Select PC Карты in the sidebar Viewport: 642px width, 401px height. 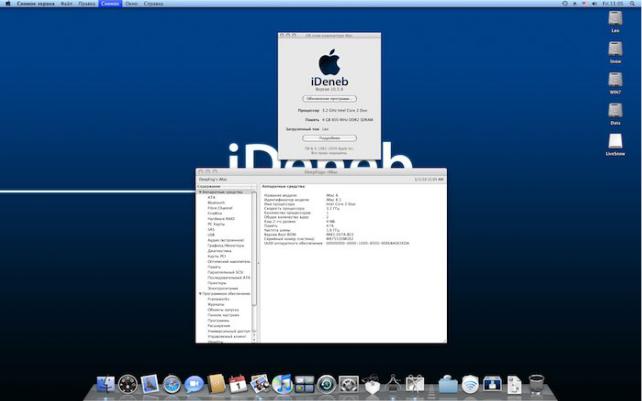pos(216,224)
